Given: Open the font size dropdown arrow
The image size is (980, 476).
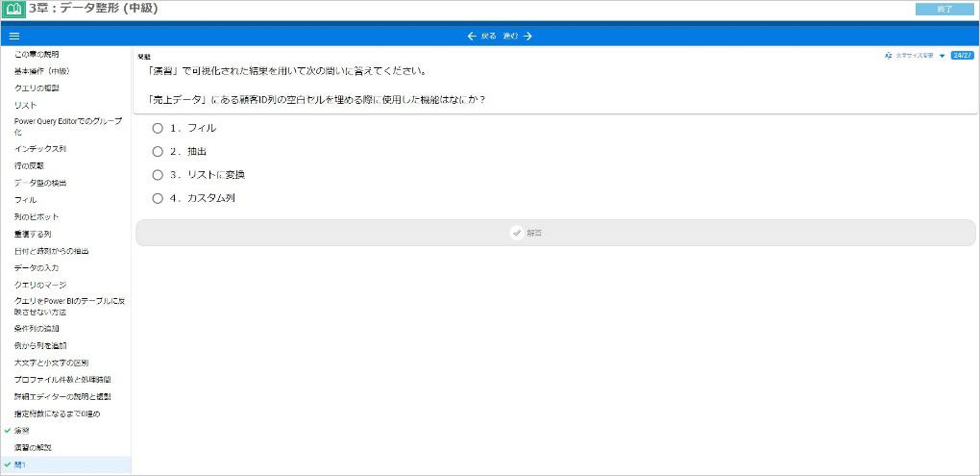Looking at the screenshot, I should 942,56.
